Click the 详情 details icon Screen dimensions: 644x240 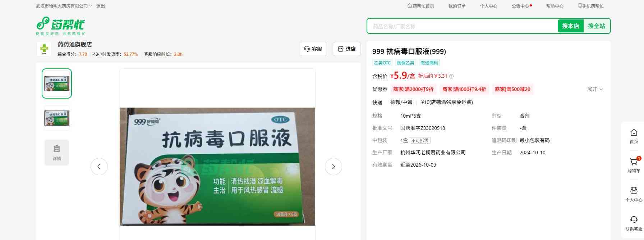57,152
